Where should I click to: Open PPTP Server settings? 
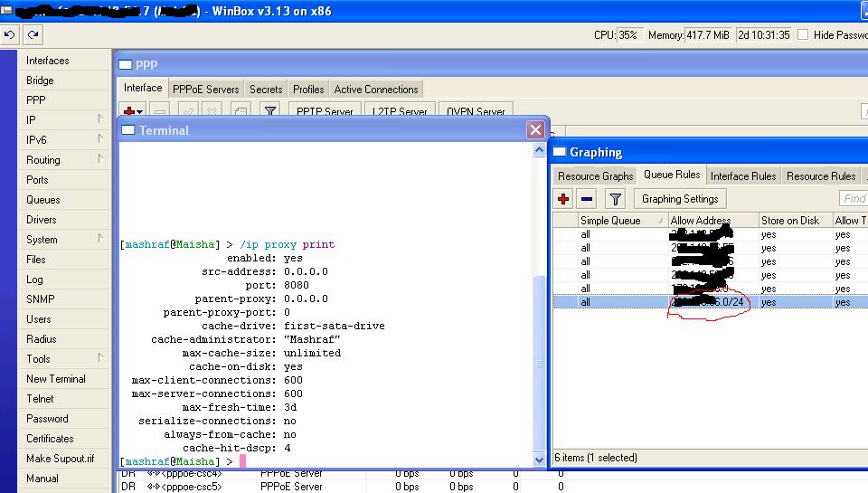point(325,111)
